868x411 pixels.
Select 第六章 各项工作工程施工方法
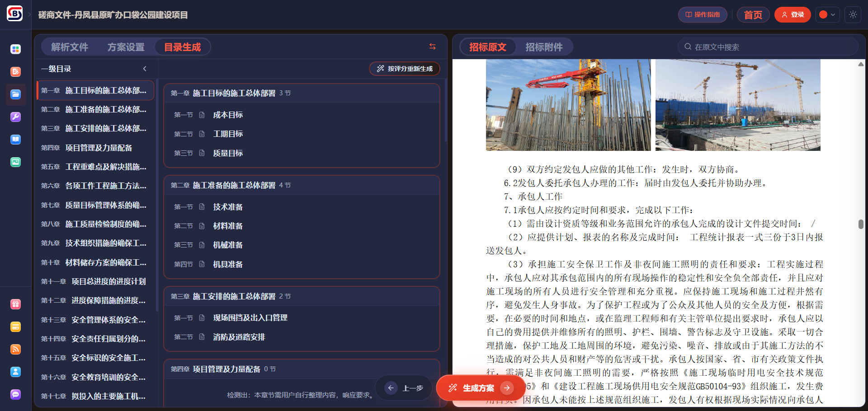(95, 186)
